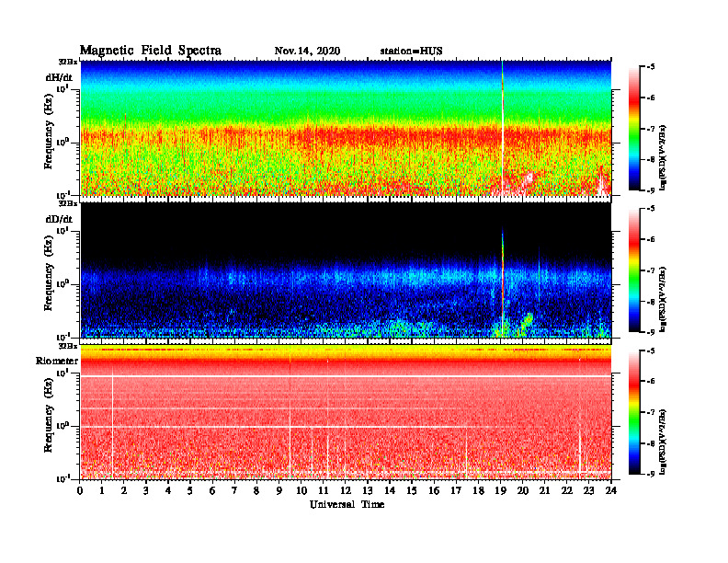Click hour 24 on the time axis
Viewport: 728px width, 563px height.
[x=611, y=490]
